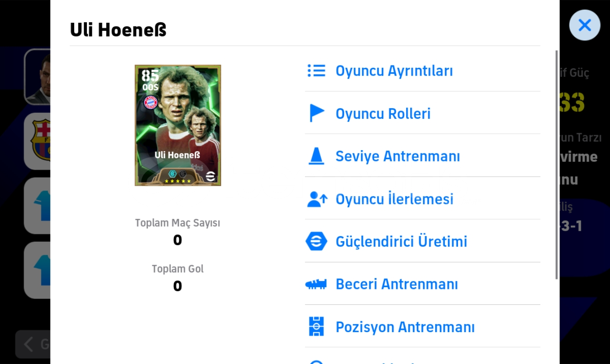This screenshot has width=610, height=364.
Task: Click the list icon beside Oyuncu Ayrıntıları
Action: point(316,71)
